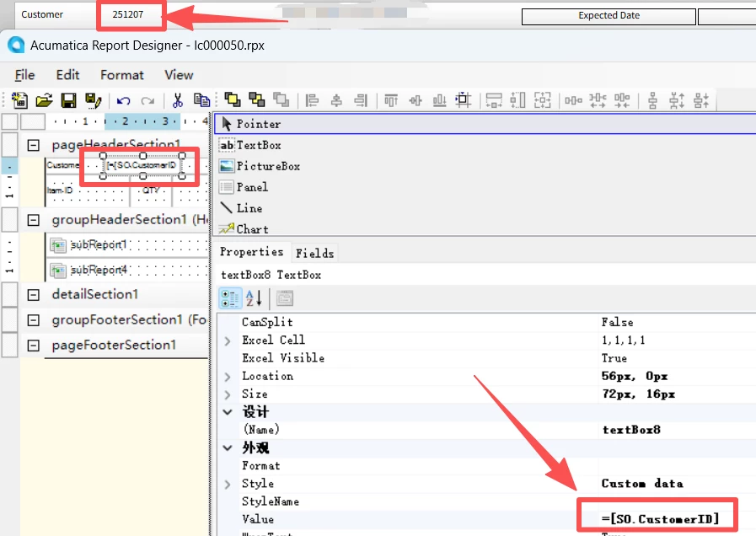Increase horizontal spacing between controls
Screen dimensions: 756x536
pos(598,100)
